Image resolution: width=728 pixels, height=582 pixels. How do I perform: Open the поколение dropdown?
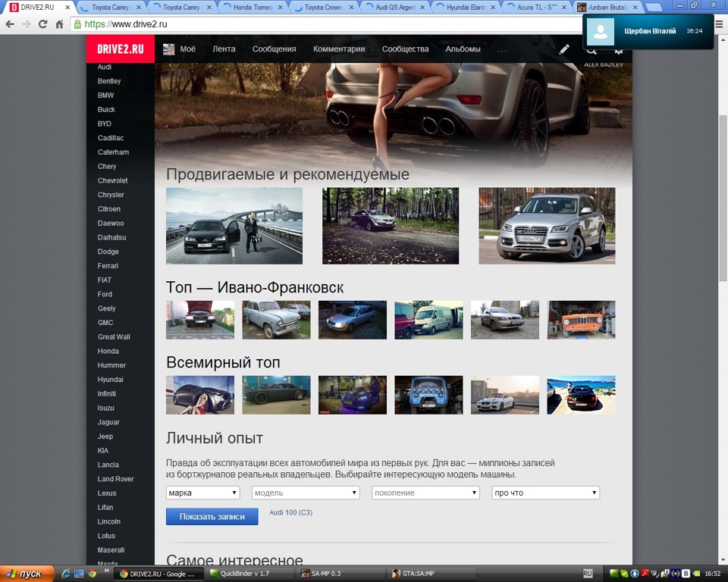(425, 493)
